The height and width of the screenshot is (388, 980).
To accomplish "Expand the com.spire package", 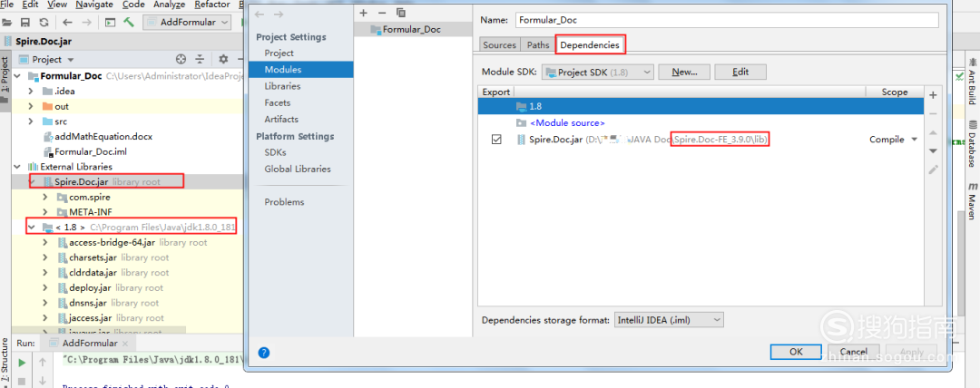I will point(45,197).
